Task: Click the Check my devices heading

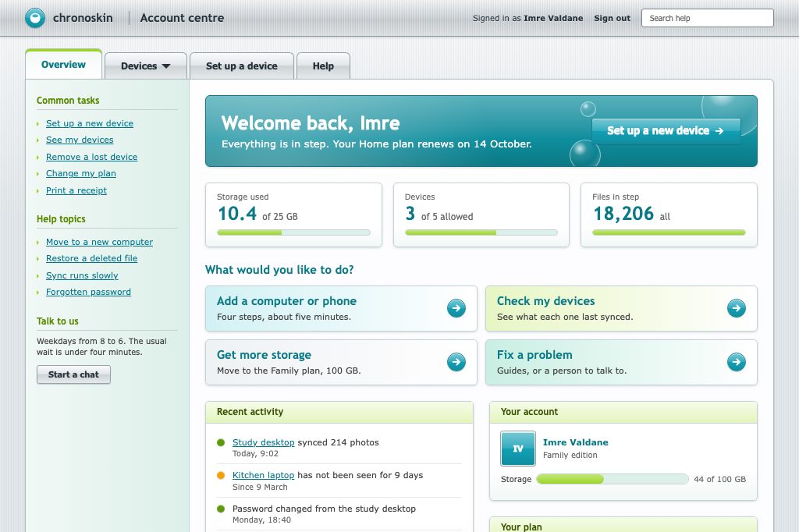Action: (545, 301)
